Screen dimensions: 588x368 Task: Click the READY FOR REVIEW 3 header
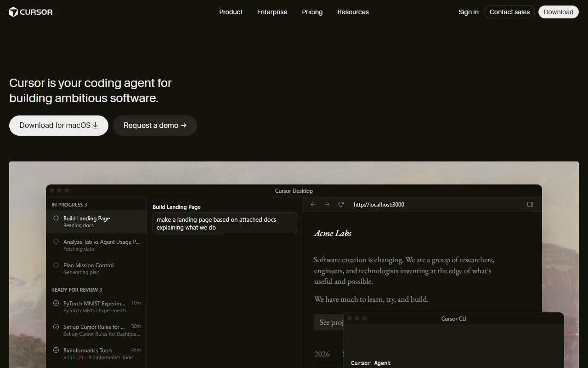[x=77, y=290]
